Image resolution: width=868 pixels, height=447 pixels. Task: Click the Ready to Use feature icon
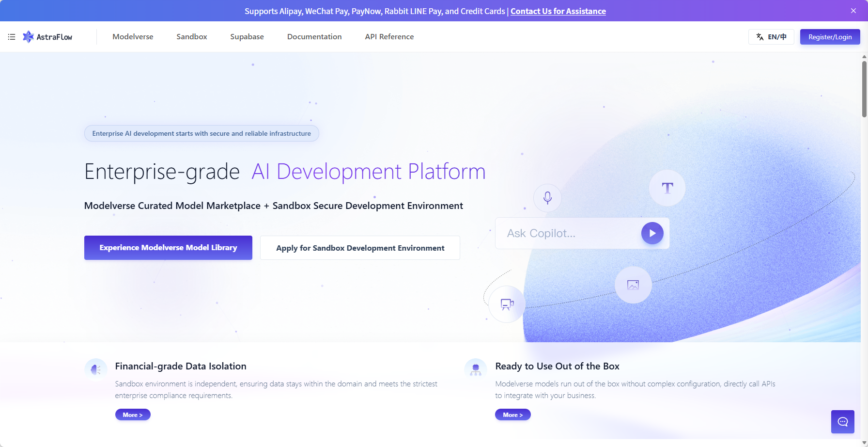(x=476, y=369)
